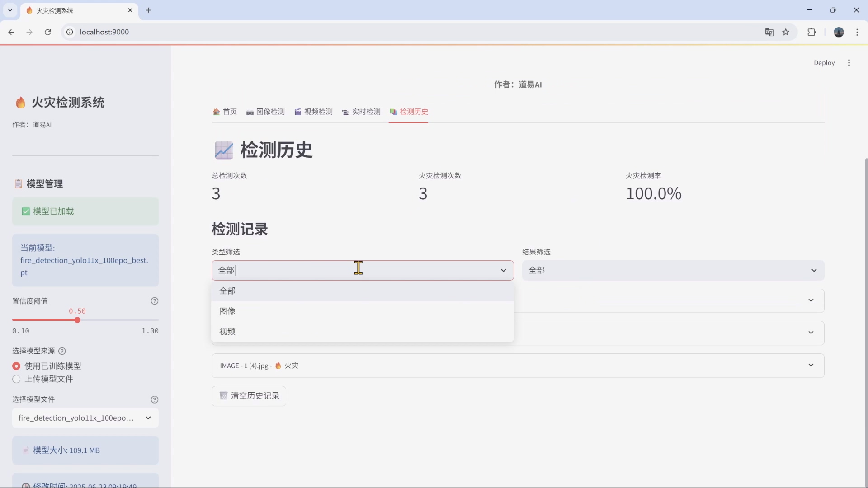
Task: Open the 结果筛选 dropdown
Action: (673, 270)
